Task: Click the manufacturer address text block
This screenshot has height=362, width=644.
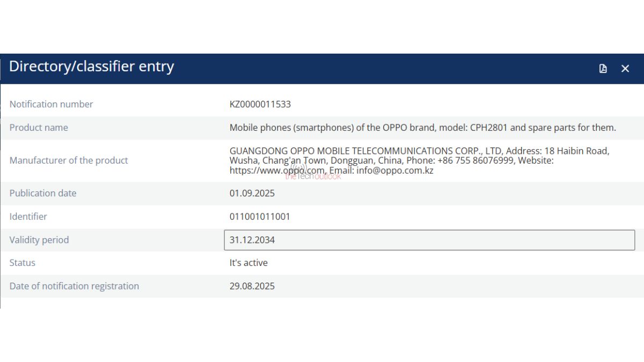Action: click(419, 160)
